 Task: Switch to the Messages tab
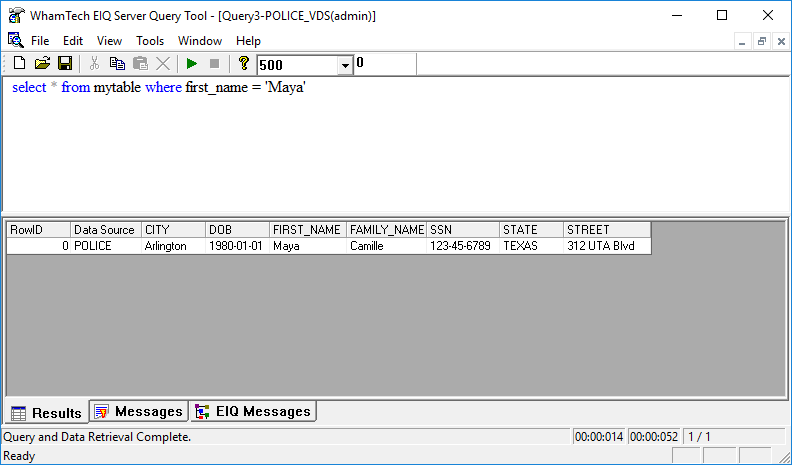point(139,411)
